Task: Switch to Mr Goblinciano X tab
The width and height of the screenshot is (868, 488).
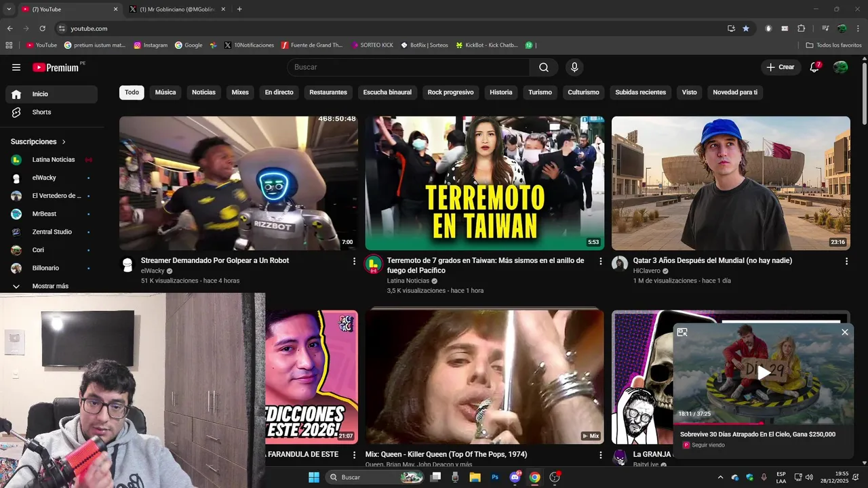Action: (x=178, y=9)
